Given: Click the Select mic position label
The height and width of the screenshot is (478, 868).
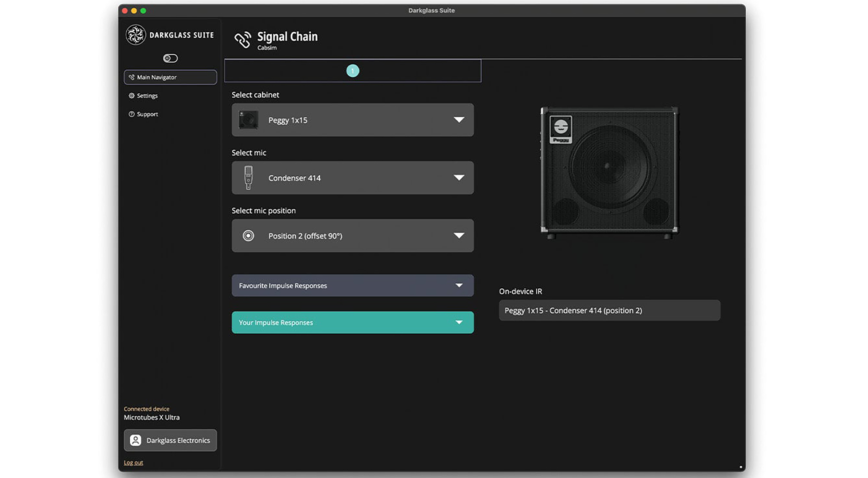Looking at the screenshot, I should tap(263, 211).
